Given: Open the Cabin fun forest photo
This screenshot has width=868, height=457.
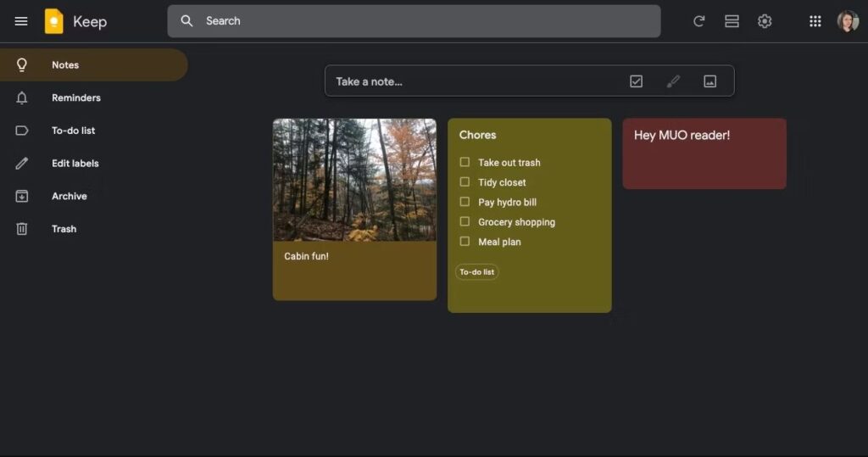Looking at the screenshot, I should click(x=354, y=180).
